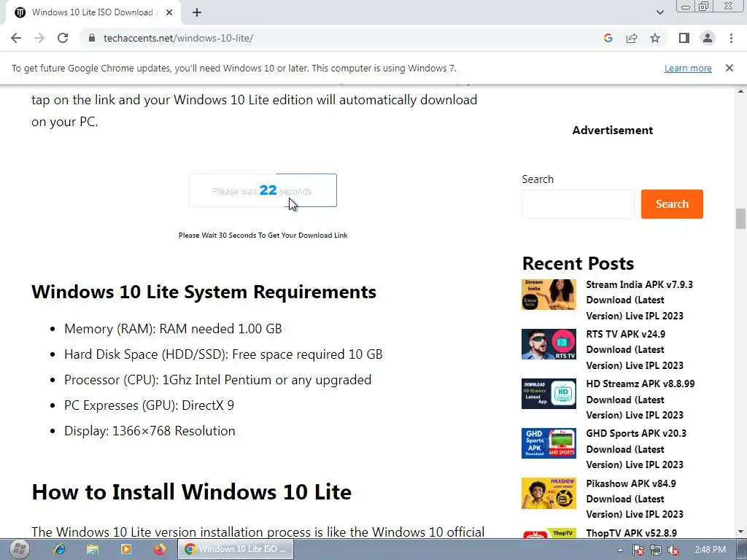This screenshot has height=560, width=747.
Task: Close the Windows 10 Lite ISO tab
Action: tap(169, 13)
